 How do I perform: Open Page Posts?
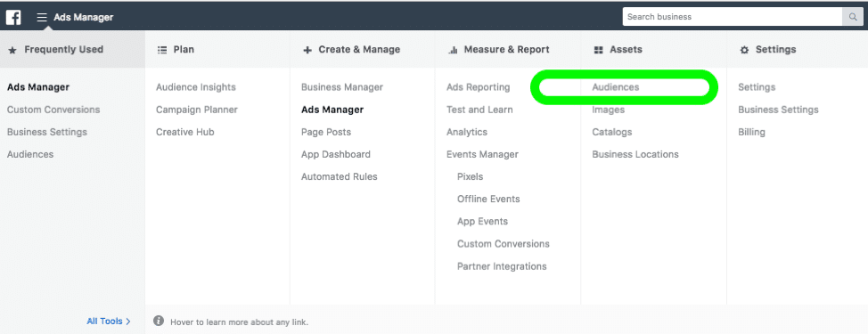(326, 132)
